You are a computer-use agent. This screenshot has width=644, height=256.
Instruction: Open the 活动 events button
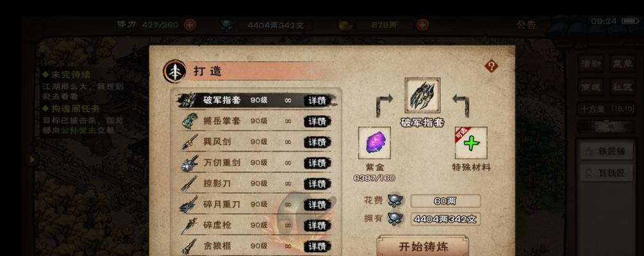tap(591, 64)
